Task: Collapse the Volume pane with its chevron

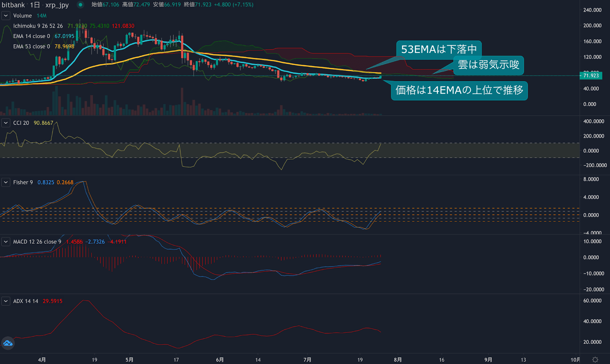Action: (5, 16)
